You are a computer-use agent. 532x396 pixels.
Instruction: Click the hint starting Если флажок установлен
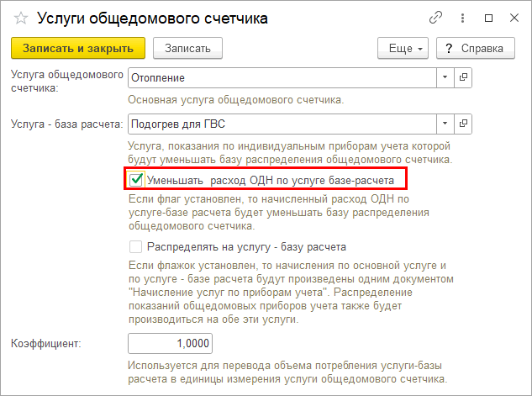point(291,292)
